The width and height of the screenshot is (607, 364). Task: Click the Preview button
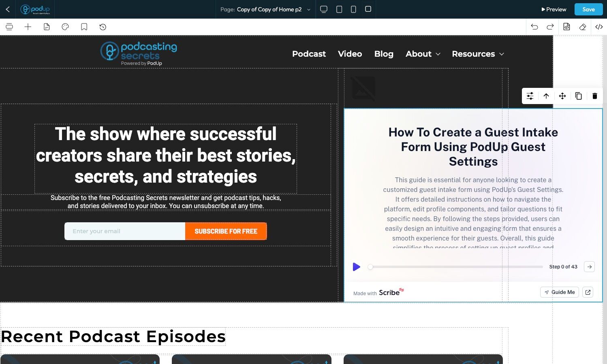(x=554, y=9)
